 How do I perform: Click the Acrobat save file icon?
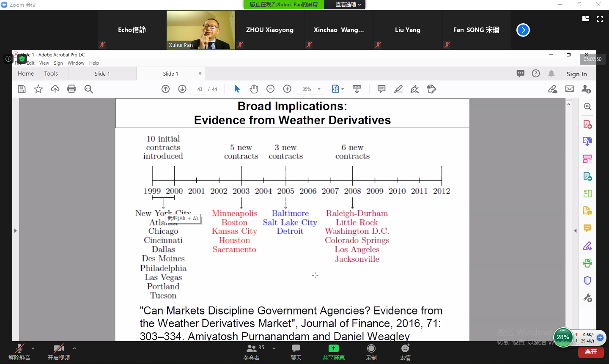(22, 89)
